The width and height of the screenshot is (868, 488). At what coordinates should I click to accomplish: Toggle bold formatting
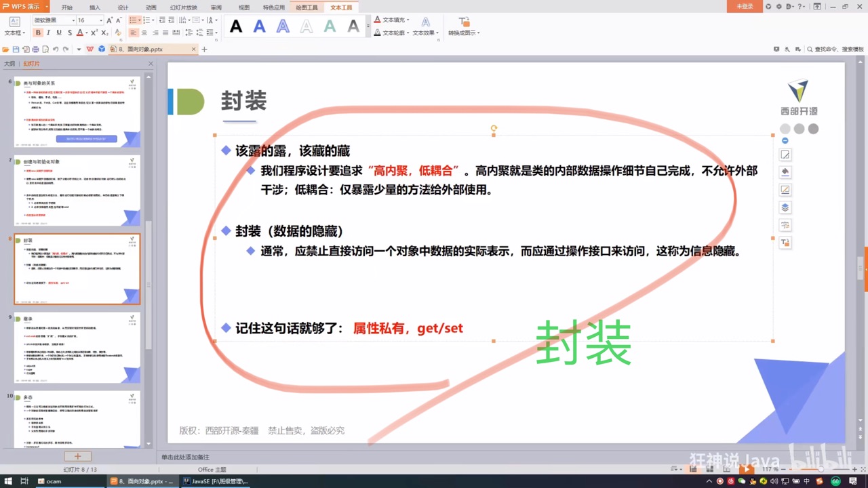[38, 32]
